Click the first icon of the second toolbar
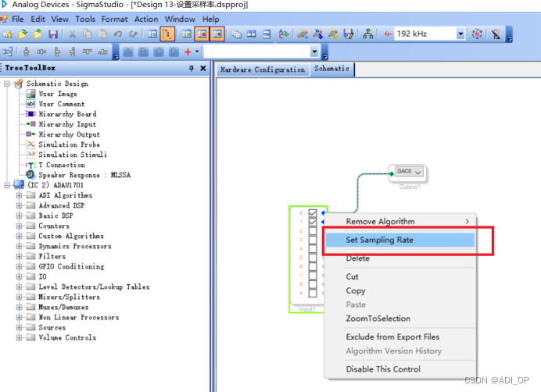 (x=8, y=52)
